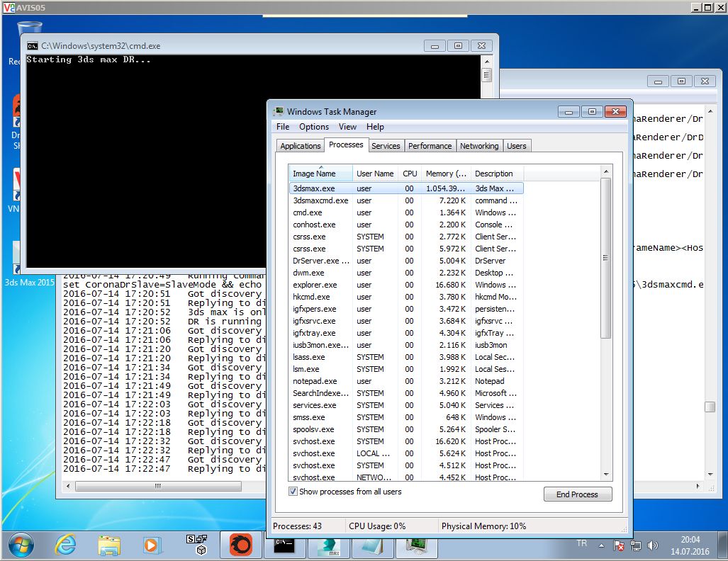This screenshot has height=561, width=728.
Task: Switch to the Performance tab
Action: (x=430, y=146)
